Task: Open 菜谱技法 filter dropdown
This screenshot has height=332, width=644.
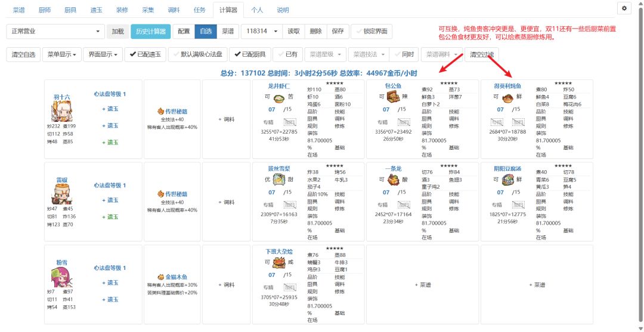Action: coord(369,54)
